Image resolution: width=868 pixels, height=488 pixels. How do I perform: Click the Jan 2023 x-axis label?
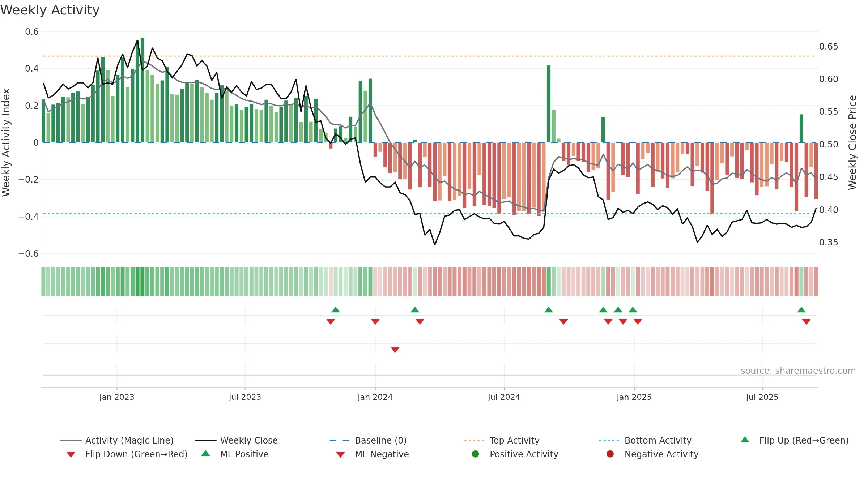pyautogui.click(x=117, y=397)
